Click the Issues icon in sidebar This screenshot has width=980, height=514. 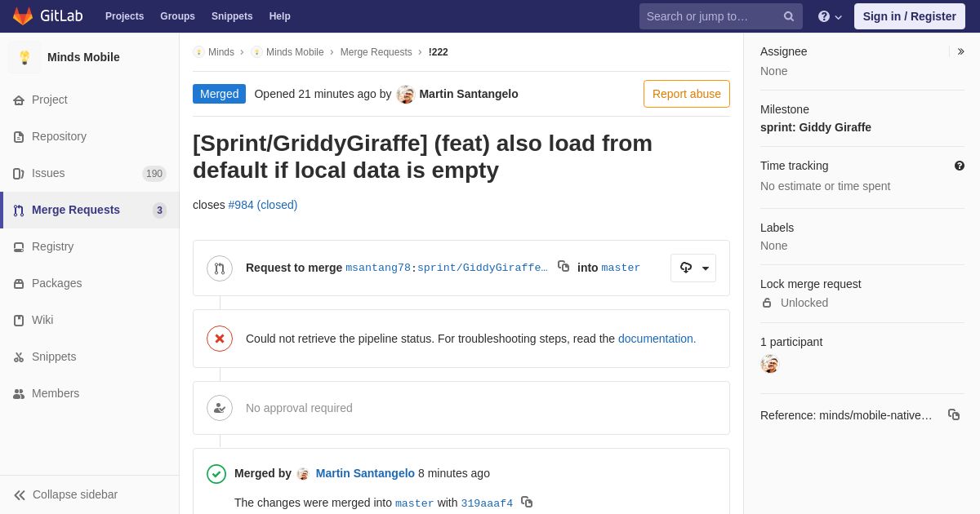coord(19,174)
